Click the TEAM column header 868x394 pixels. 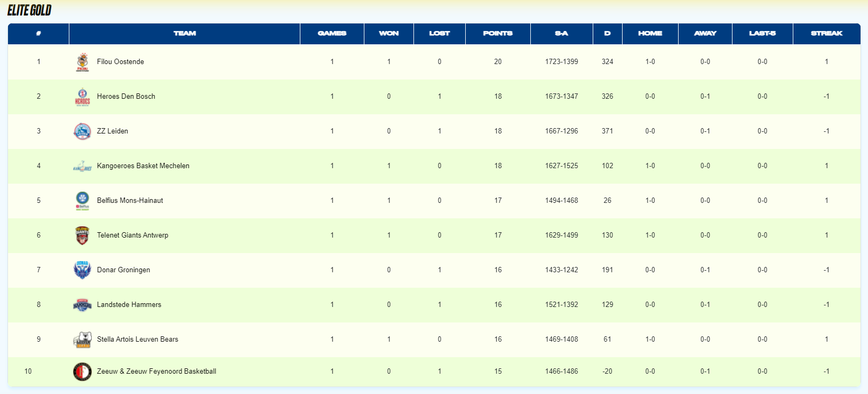(185, 34)
